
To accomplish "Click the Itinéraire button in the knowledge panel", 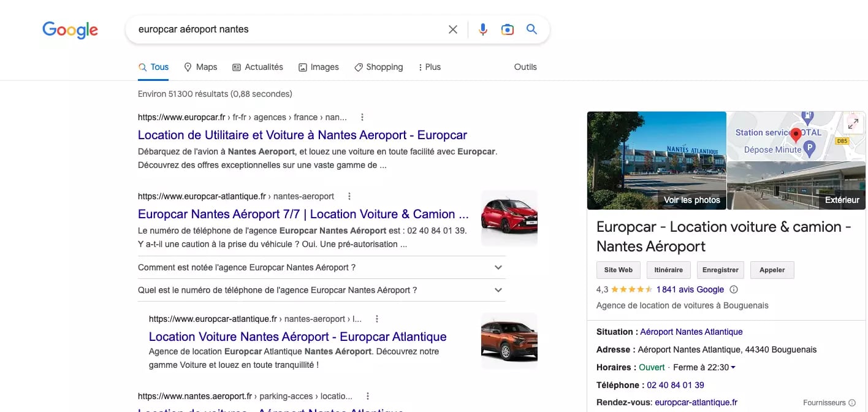I will click(668, 270).
